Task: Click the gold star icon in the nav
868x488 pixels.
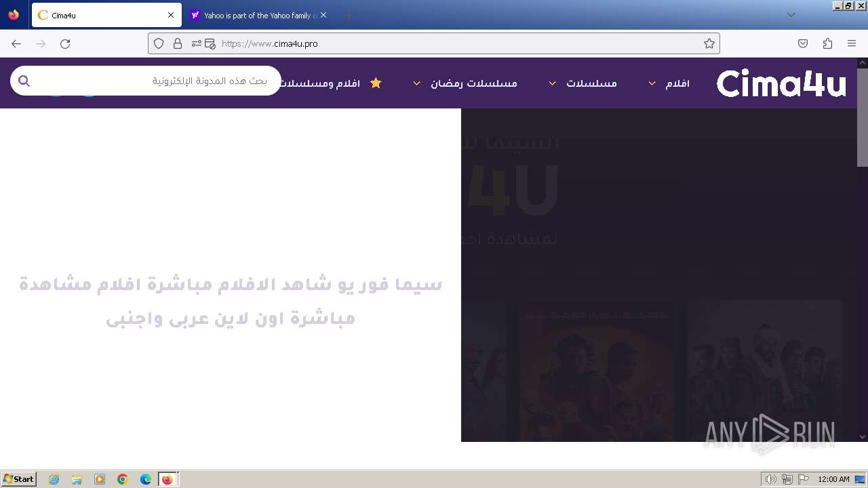Action: point(376,83)
